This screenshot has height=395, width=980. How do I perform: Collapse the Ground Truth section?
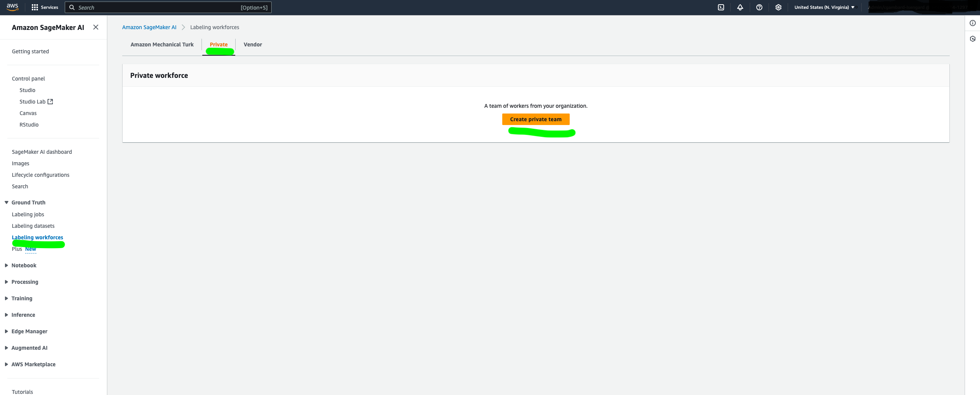7,202
